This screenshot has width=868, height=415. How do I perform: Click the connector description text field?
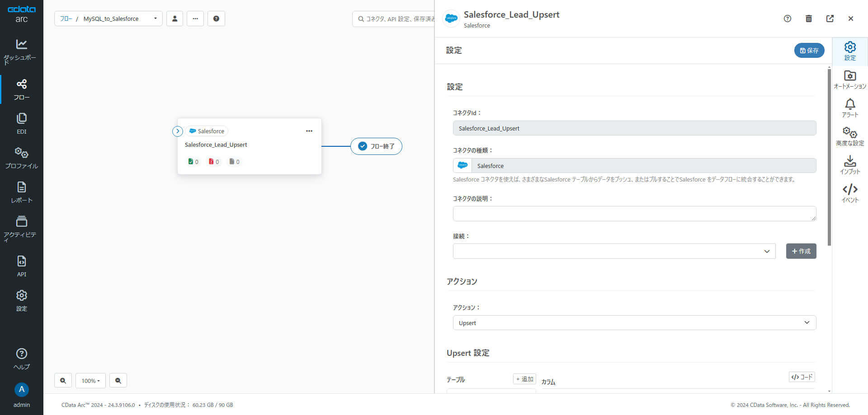[634, 214]
